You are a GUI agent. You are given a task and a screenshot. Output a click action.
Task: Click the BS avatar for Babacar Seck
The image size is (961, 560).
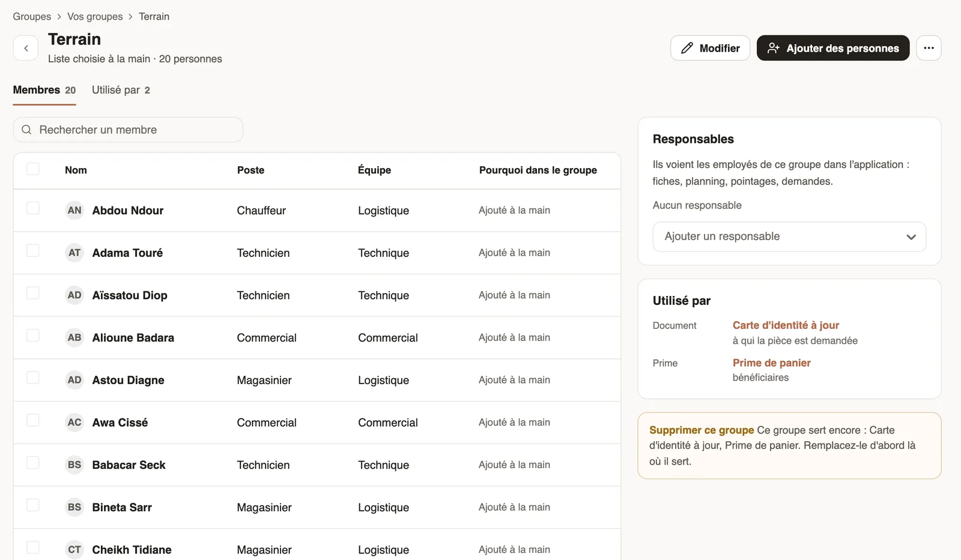pos(74,465)
